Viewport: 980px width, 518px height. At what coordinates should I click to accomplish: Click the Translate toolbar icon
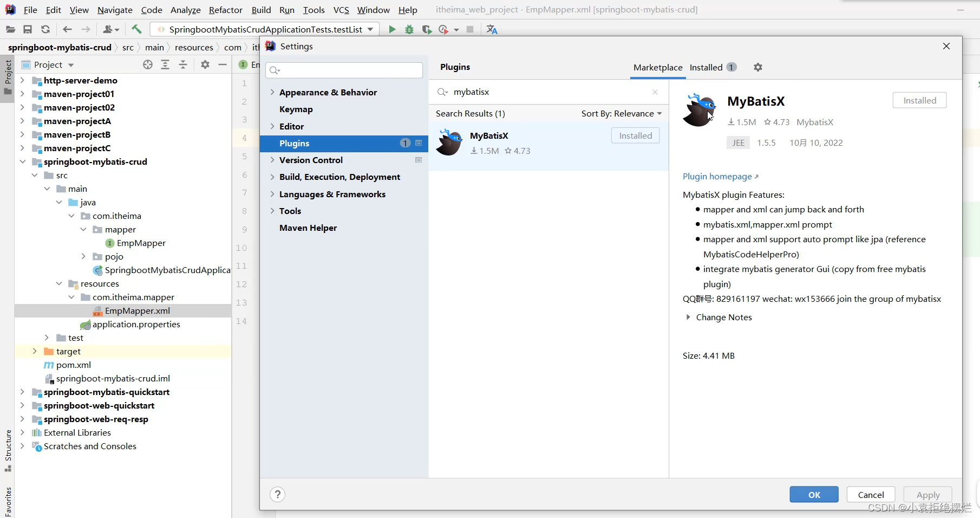click(x=492, y=29)
